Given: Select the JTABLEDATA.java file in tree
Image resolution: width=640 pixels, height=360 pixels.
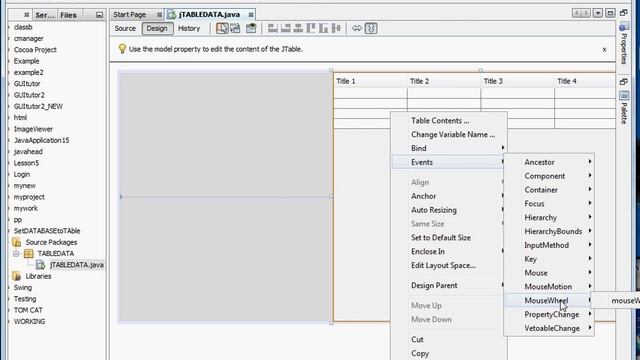Looking at the screenshot, I should click(76, 265).
